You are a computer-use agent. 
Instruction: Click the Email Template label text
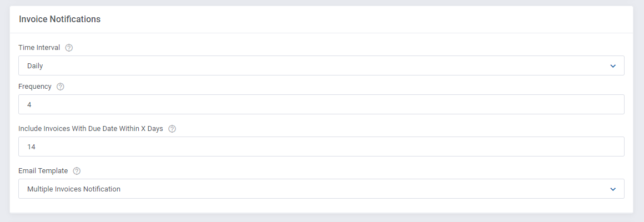click(x=43, y=171)
